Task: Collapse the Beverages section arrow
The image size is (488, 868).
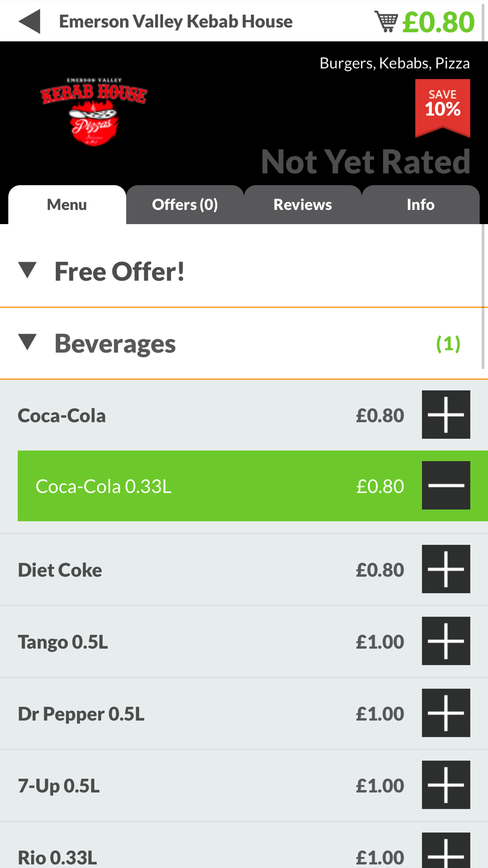Action: (x=27, y=342)
